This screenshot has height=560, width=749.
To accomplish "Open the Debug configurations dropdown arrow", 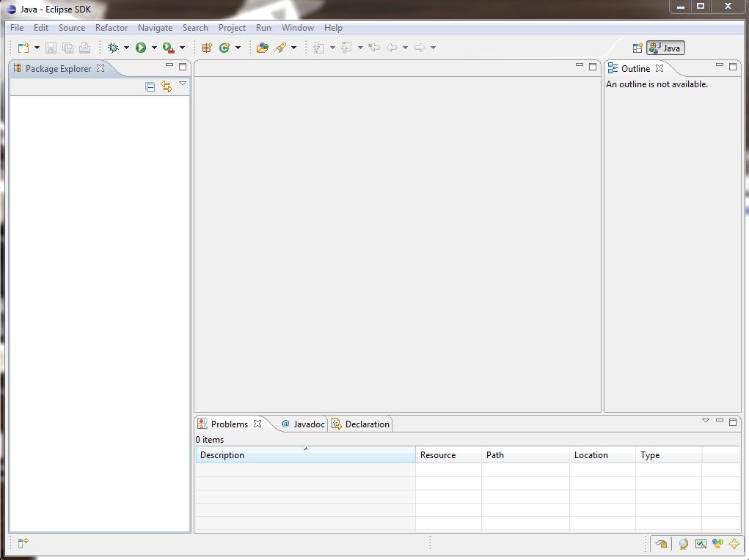I will pyautogui.click(x=127, y=48).
